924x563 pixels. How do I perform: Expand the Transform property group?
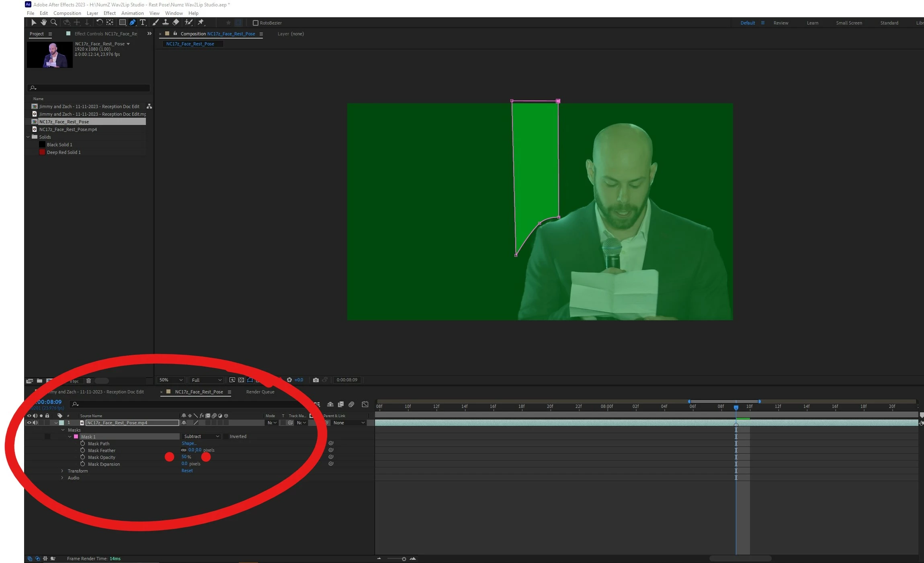click(62, 471)
